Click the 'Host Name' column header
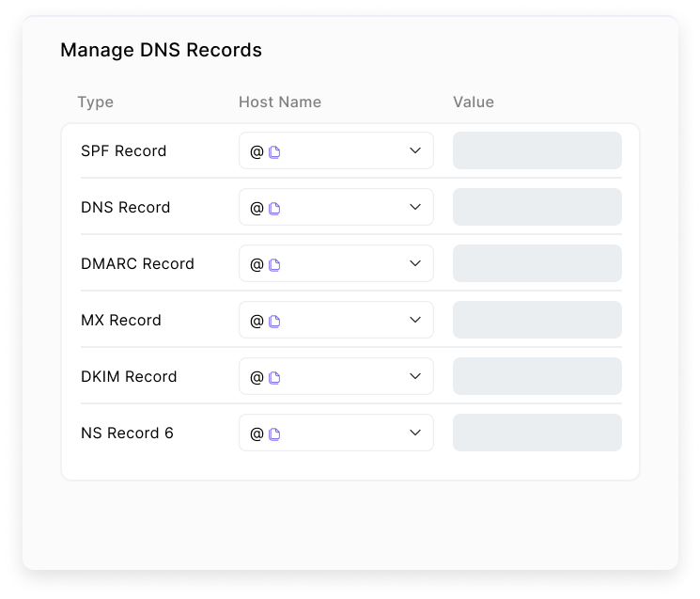This screenshot has height=599, width=700. (280, 102)
